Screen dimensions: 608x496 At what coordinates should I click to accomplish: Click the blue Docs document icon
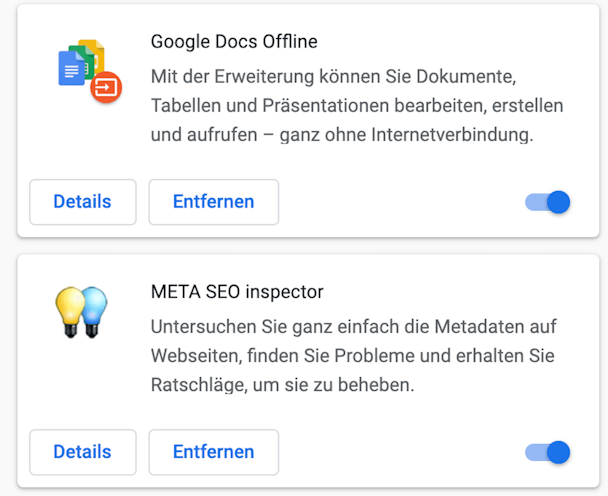pyautogui.click(x=71, y=68)
